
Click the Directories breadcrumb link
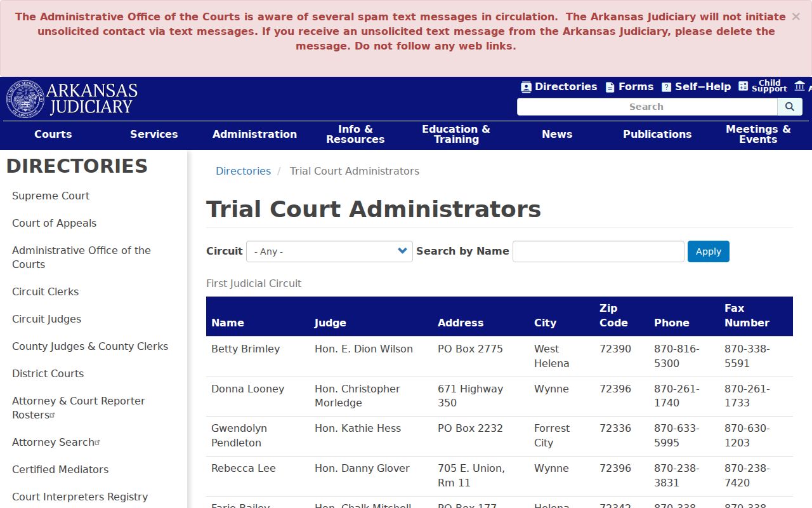click(x=243, y=171)
